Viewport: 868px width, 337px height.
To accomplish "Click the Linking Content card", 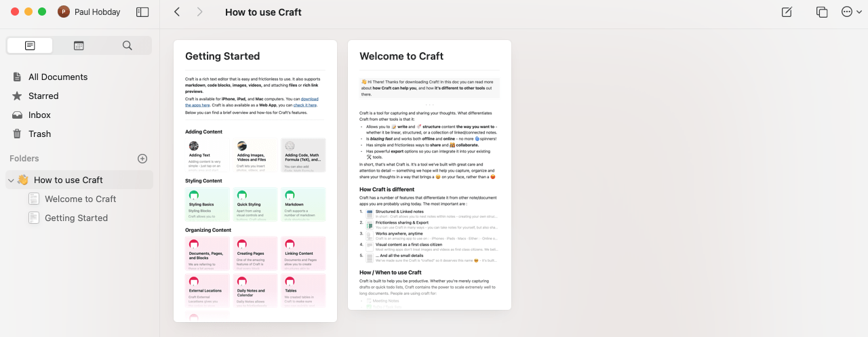I will [x=303, y=253].
